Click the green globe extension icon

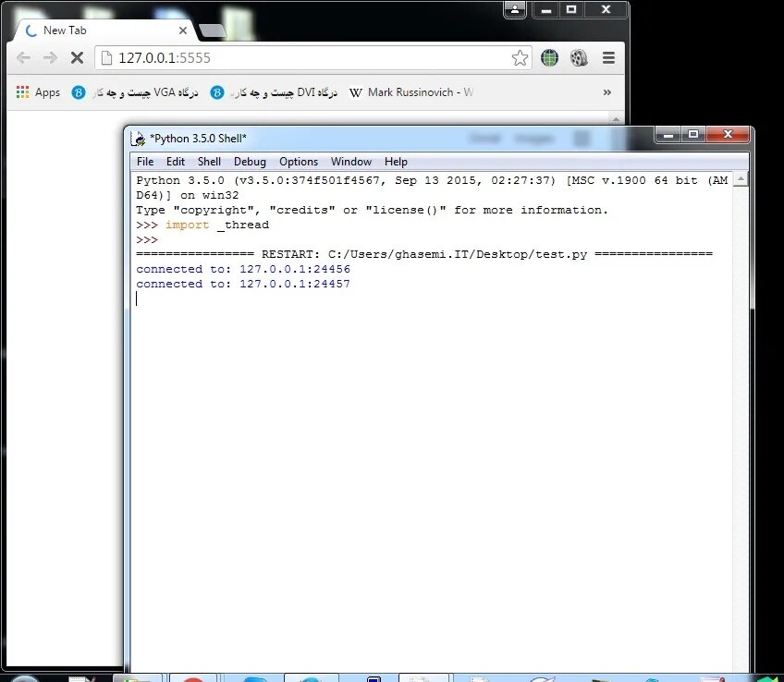click(549, 58)
